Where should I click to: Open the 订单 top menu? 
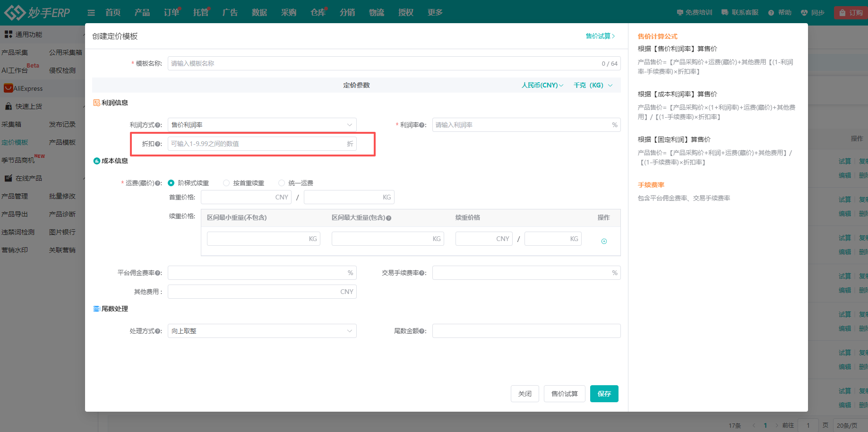pyautogui.click(x=171, y=13)
